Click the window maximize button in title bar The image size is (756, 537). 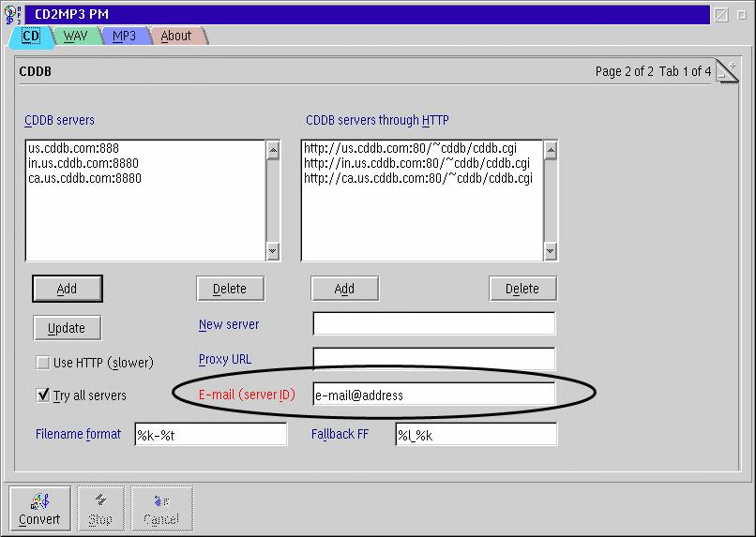[x=742, y=15]
